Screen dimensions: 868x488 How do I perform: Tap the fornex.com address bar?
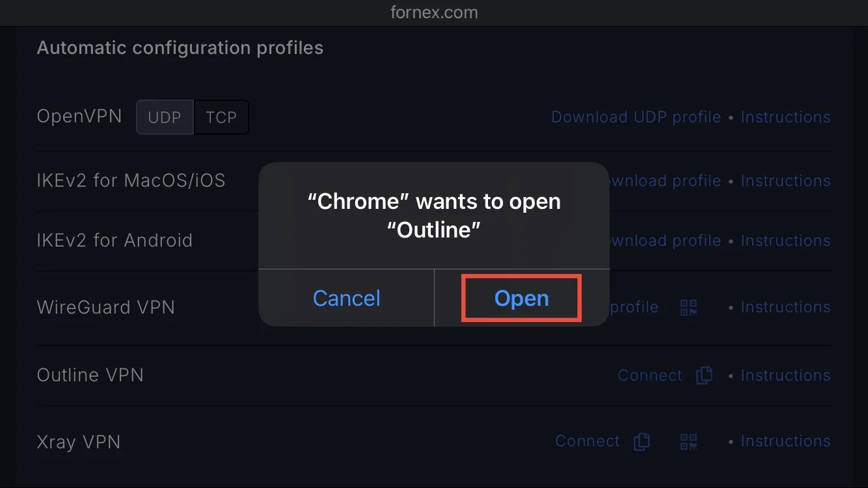click(x=434, y=12)
